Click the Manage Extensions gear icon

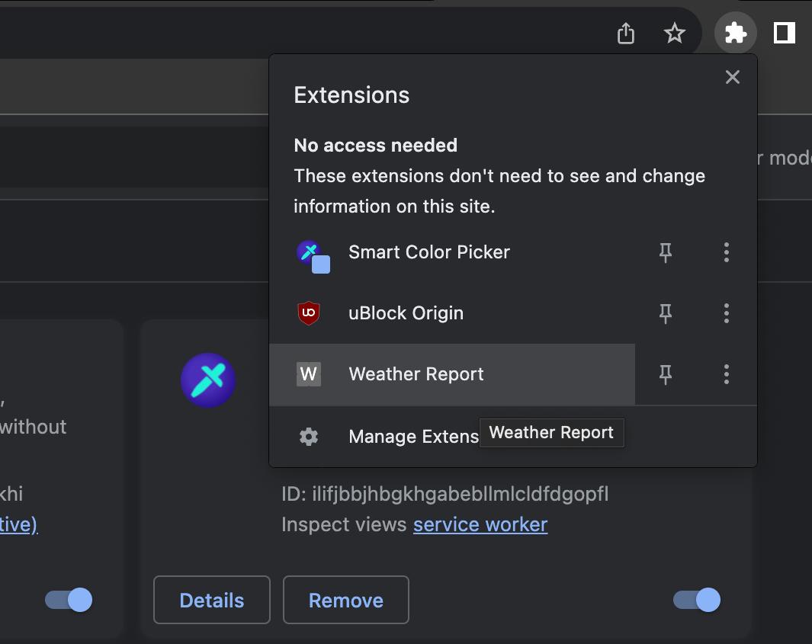point(309,437)
